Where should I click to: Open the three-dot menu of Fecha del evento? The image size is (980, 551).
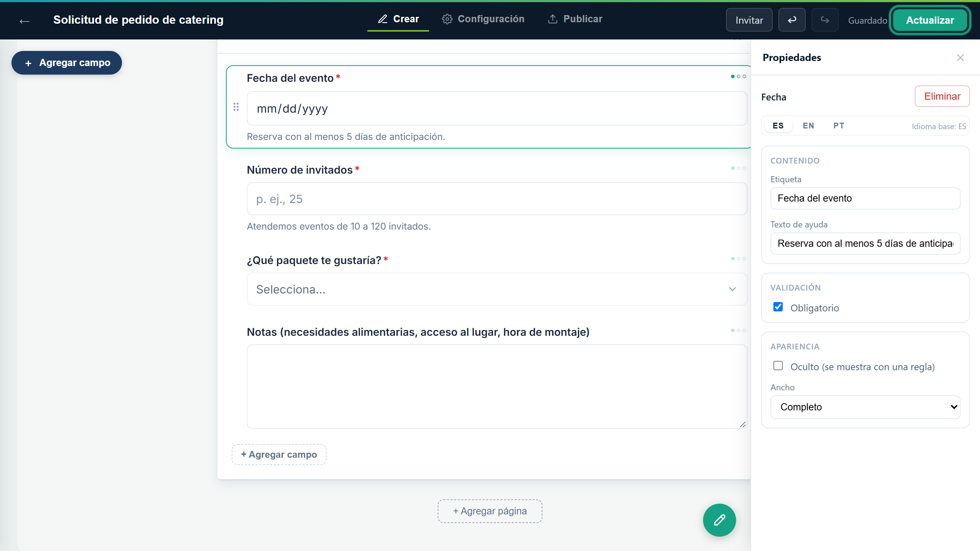point(738,76)
